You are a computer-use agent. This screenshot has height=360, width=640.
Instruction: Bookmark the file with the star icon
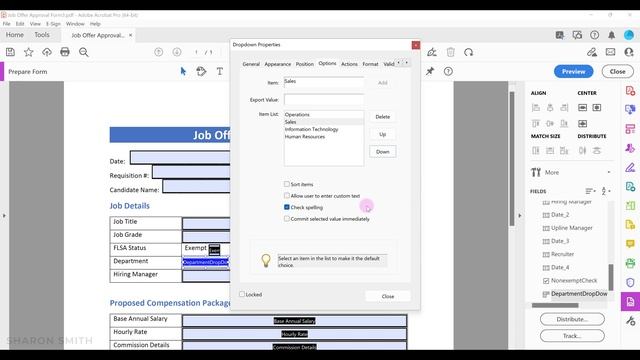pyautogui.click(x=28, y=52)
